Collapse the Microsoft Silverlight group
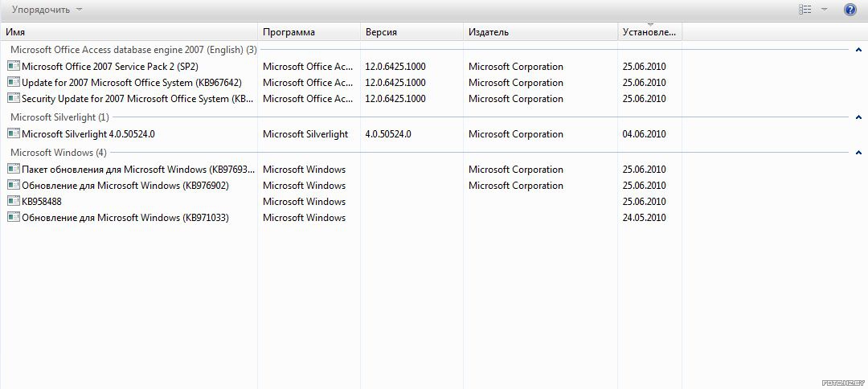This screenshot has width=868, height=389. (x=858, y=117)
